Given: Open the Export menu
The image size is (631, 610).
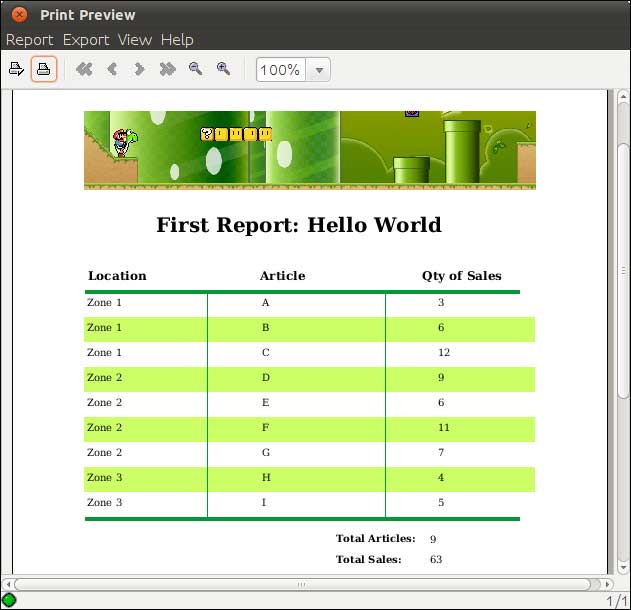Looking at the screenshot, I should pyautogui.click(x=86, y=40).
